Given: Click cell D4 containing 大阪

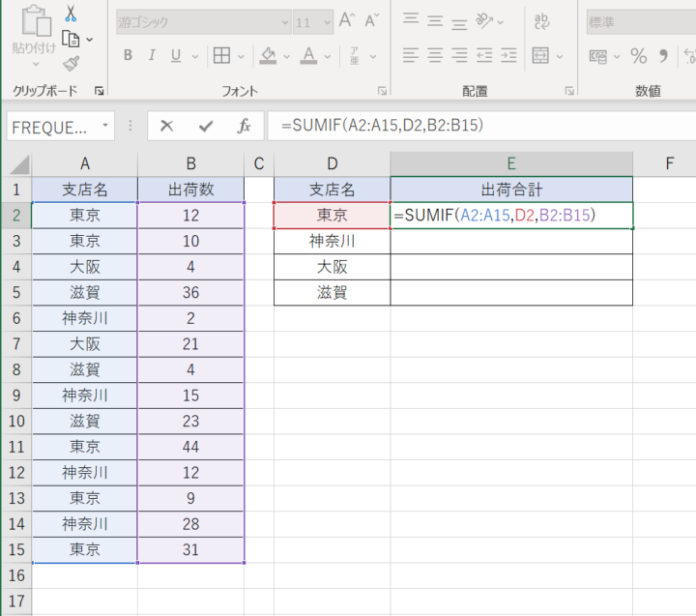Looking at the screenshot, I should click(x=332, y=267).
